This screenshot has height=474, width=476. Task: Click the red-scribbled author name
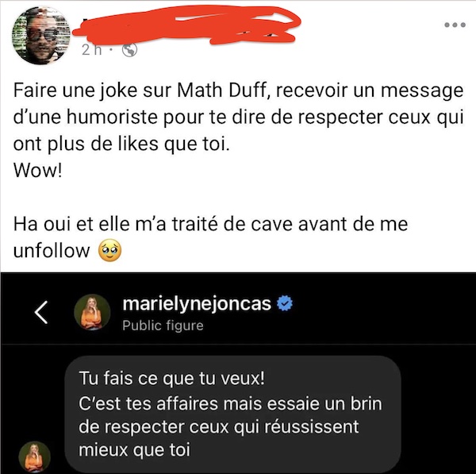click(x=186, y=26)
